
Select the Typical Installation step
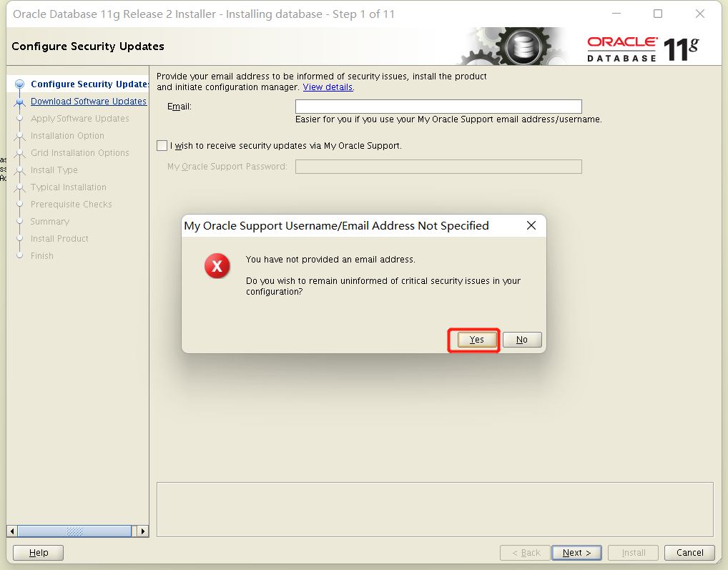pyautogui.click(x=68, y=187)
